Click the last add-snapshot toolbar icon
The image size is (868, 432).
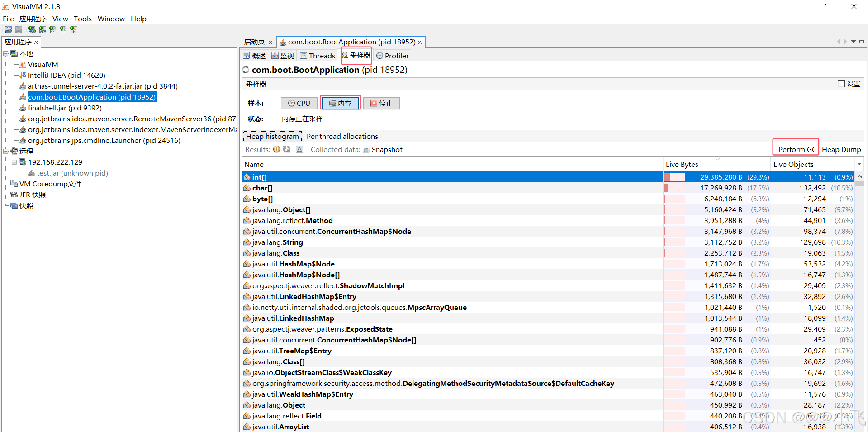(74, 30)
